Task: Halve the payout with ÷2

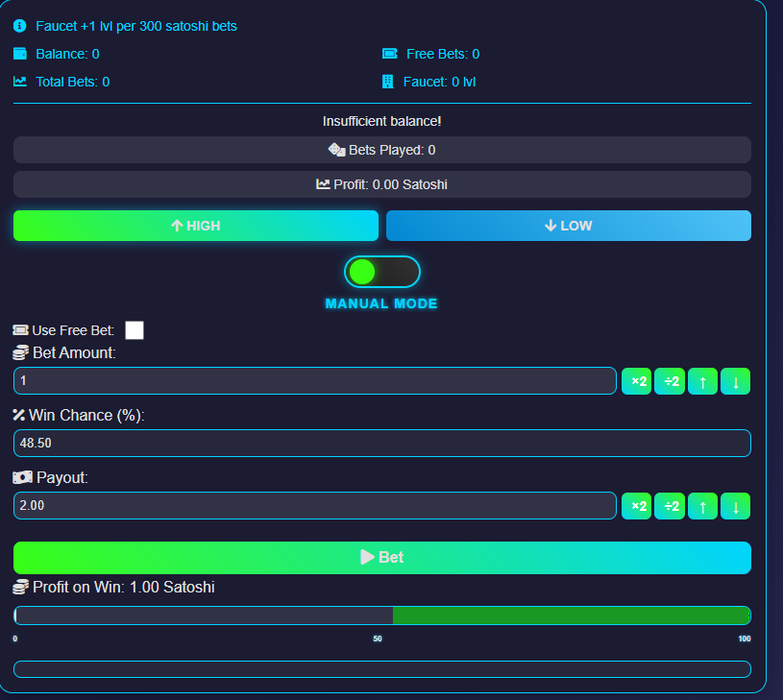Action: [670, 506]
